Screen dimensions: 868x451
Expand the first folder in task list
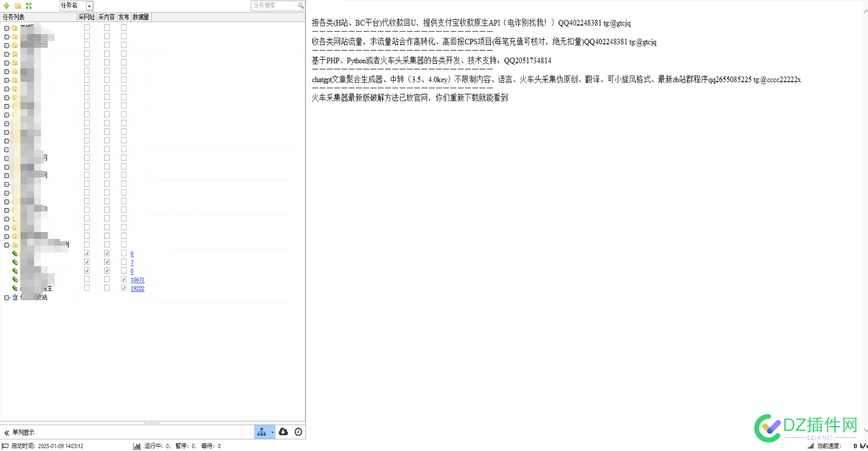(x=7, y=28)
